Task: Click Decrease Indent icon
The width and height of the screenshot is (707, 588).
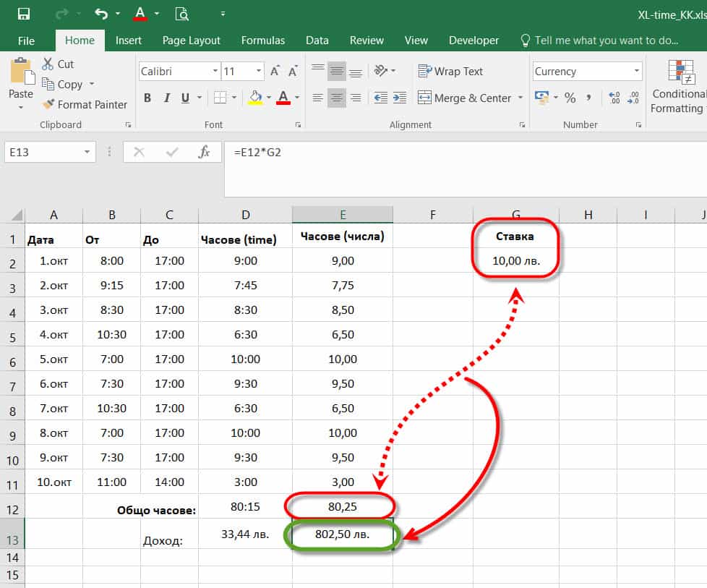Action: (380, 98)
